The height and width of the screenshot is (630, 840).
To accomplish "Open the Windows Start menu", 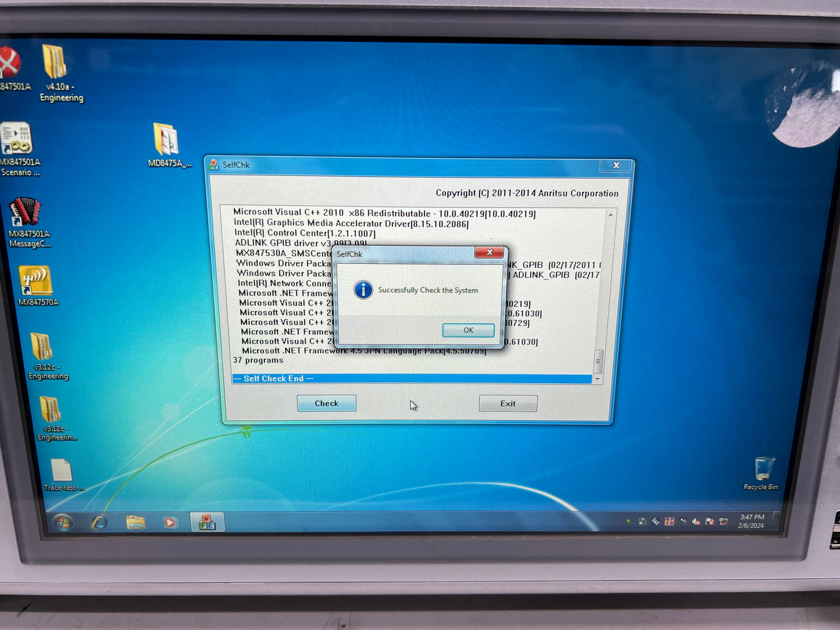I will (x=63, y=522).
